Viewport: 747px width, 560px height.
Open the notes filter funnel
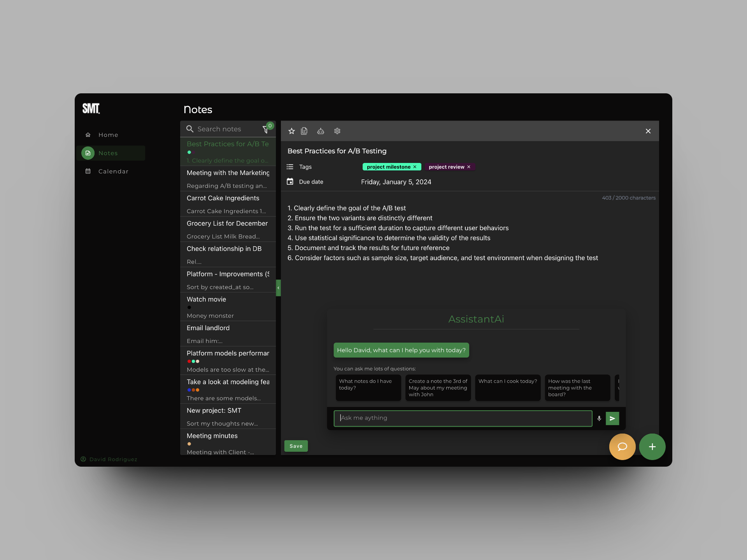pyautogui.click(x=266, y=129)
